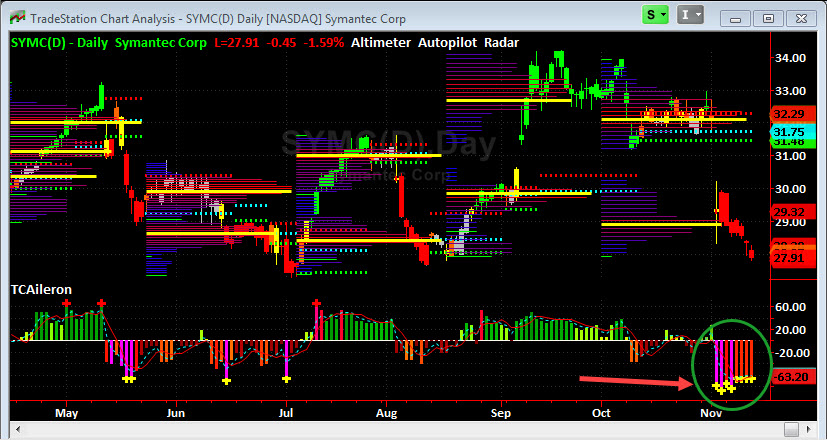Select the 'Radar' indicator label
Viewport: 827px width, 441px height.
click(500, 43)
